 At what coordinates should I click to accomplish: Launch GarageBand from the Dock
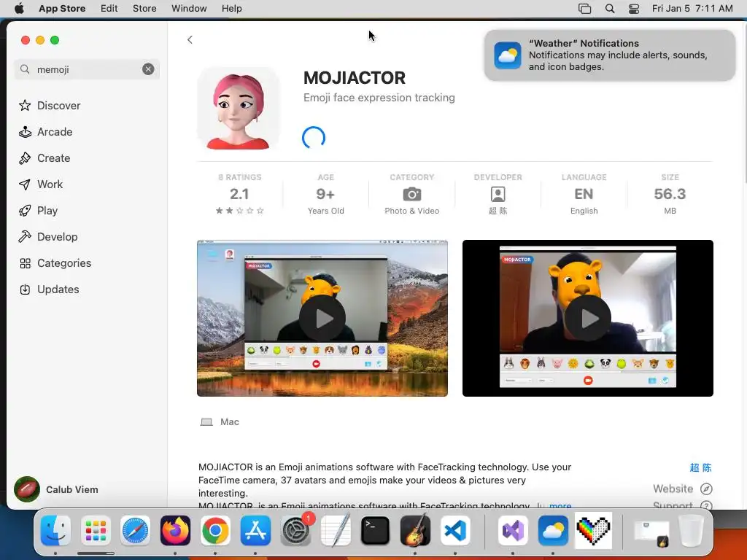click(415, 531)
